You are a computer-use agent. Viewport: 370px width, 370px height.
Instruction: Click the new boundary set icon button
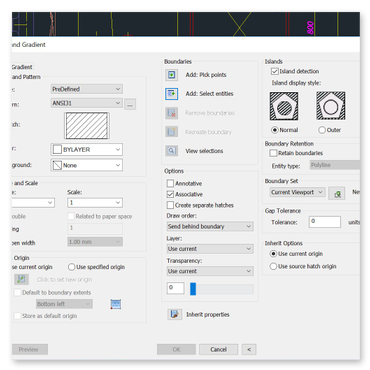[337, 193]
